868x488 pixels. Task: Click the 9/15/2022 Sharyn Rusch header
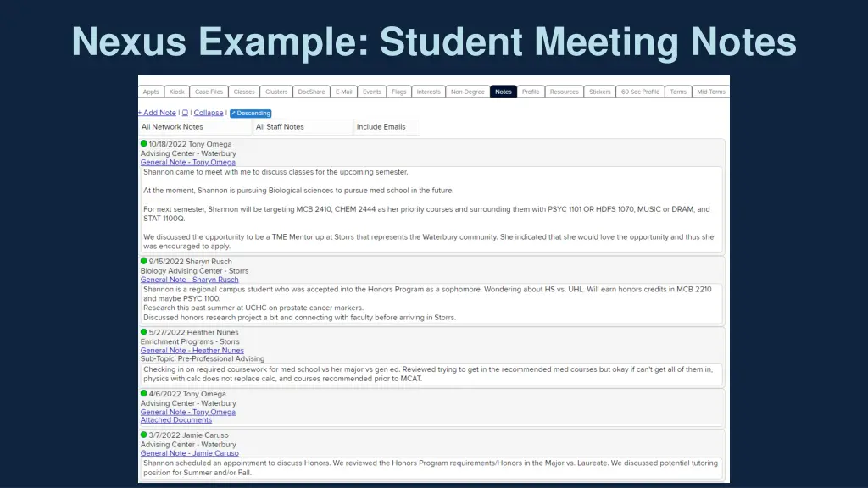(190, 261)
